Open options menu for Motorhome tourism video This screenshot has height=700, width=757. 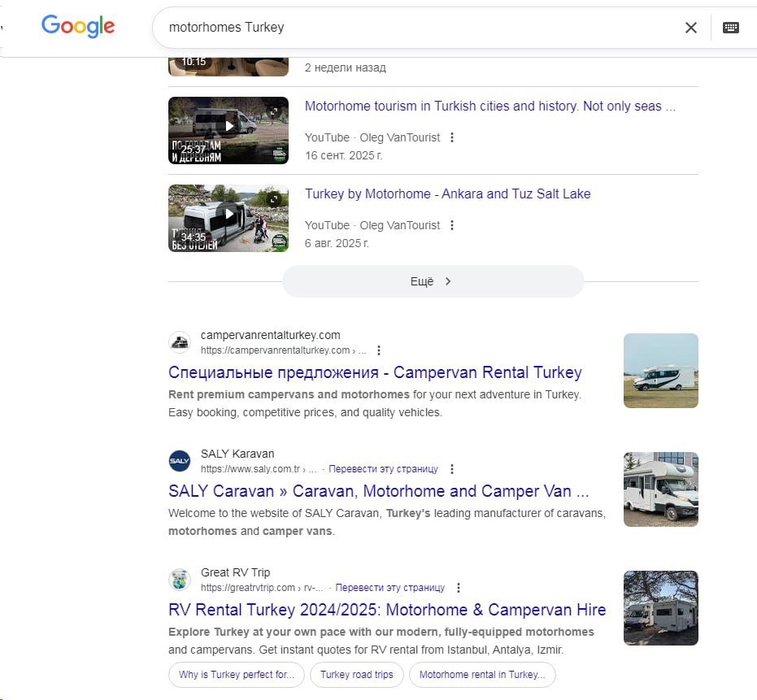[452, 137]
